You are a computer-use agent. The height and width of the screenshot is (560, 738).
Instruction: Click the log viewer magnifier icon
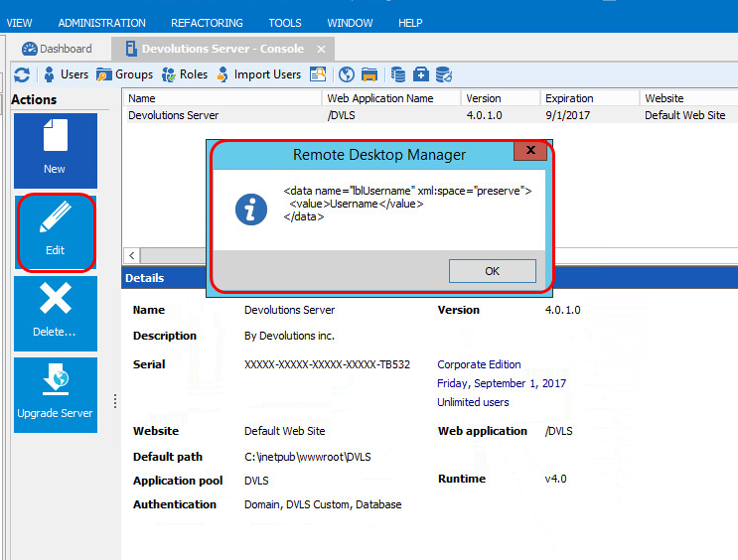click(x=318, y=74)
